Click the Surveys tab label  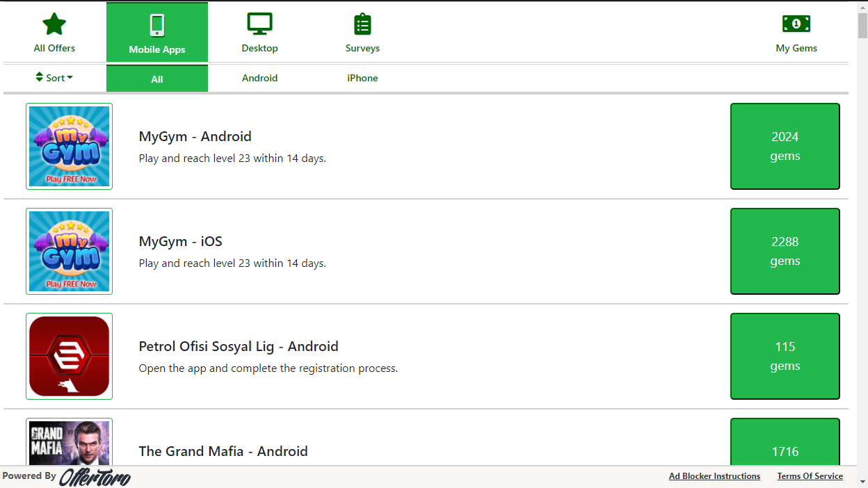click(x=362, y=48)
